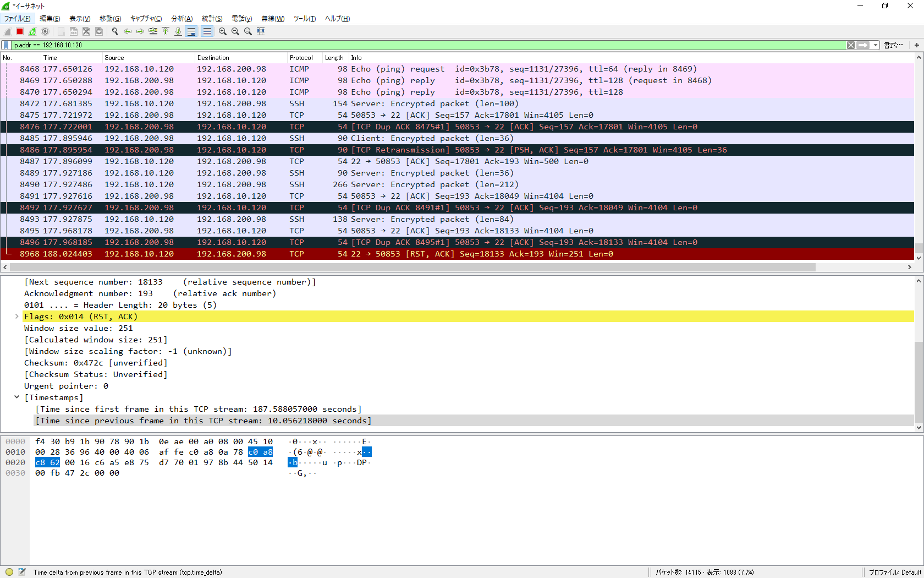This screenshot has width=924, height=578.
Task: Click the プロファイル: Default status entry
Action: click(895, 572)
